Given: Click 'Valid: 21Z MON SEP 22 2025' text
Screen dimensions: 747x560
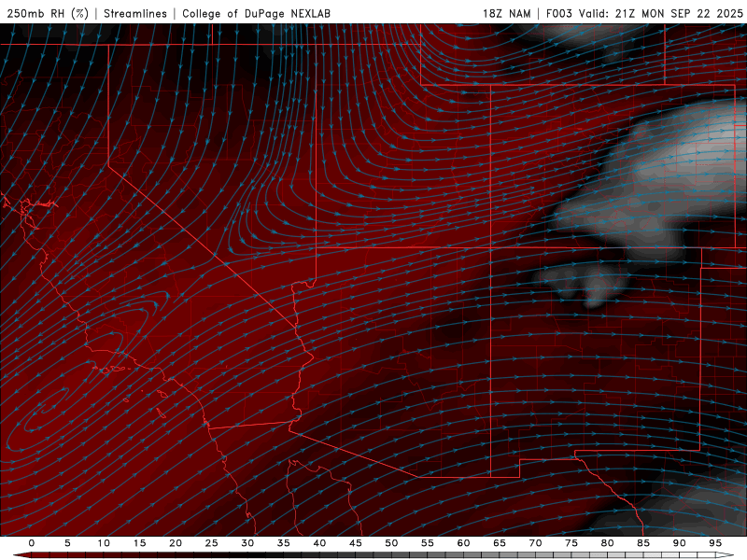Looking at the screenshot, I should 661,13.
